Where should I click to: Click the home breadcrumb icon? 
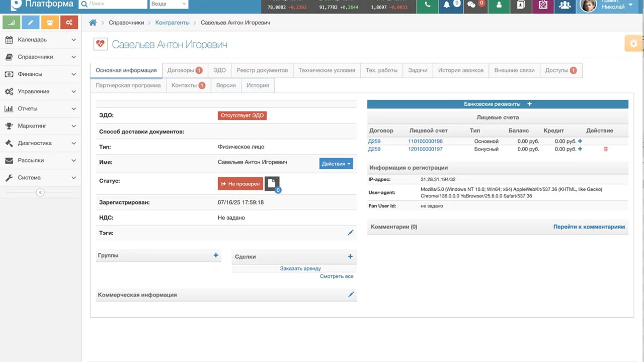[x=93, y=23]
